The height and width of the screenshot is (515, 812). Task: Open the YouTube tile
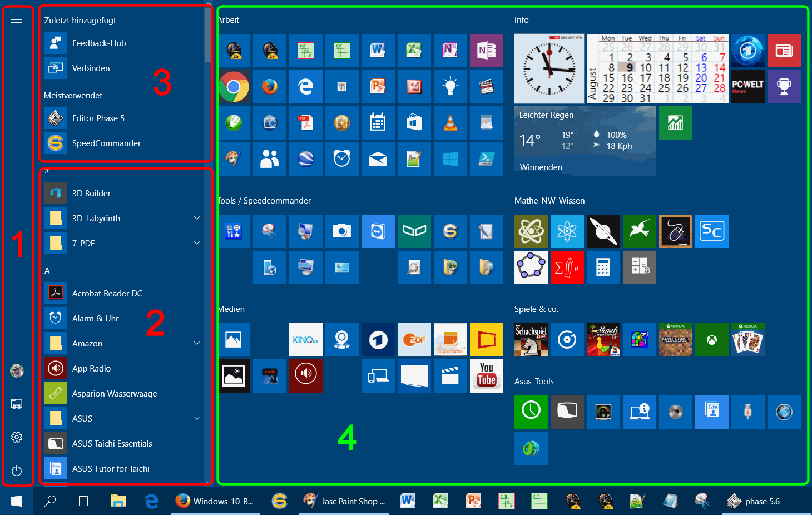486,376
